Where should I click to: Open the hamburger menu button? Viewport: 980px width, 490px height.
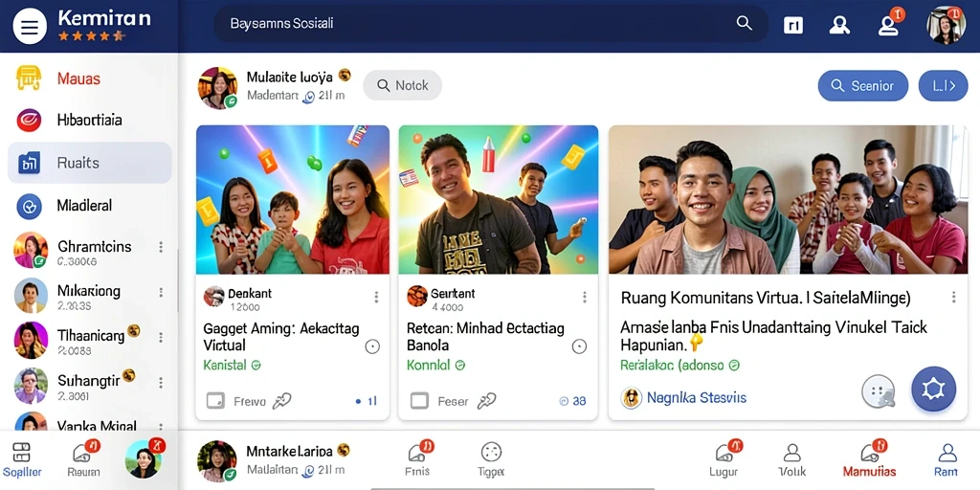30,26
